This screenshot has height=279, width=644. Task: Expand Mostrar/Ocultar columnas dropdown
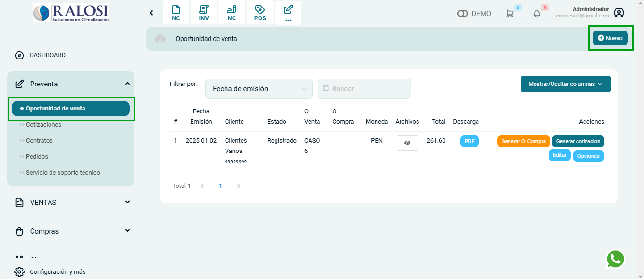565,84
